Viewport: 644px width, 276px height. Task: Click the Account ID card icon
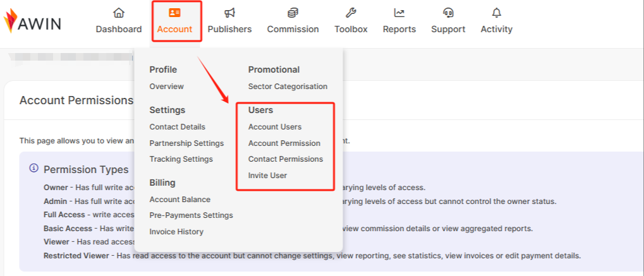(x=174, y=13)
